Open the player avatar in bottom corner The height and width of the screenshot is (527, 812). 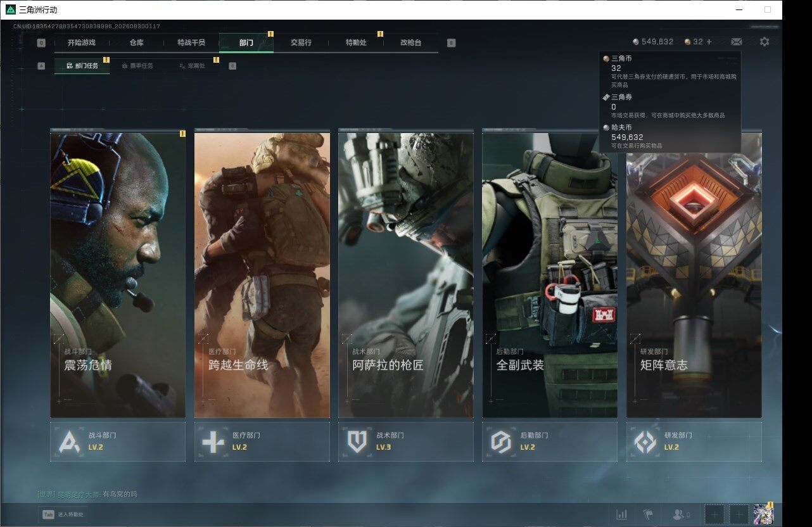[763, 514]
